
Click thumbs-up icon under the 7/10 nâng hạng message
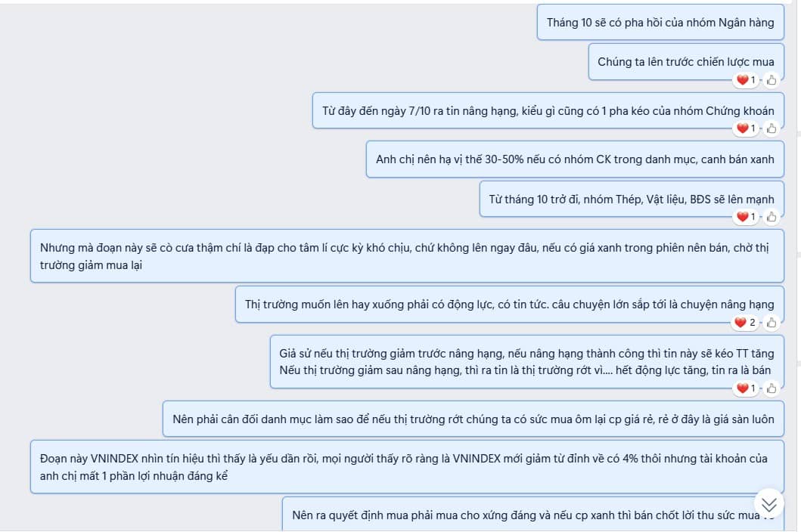[x=772, y=128]
